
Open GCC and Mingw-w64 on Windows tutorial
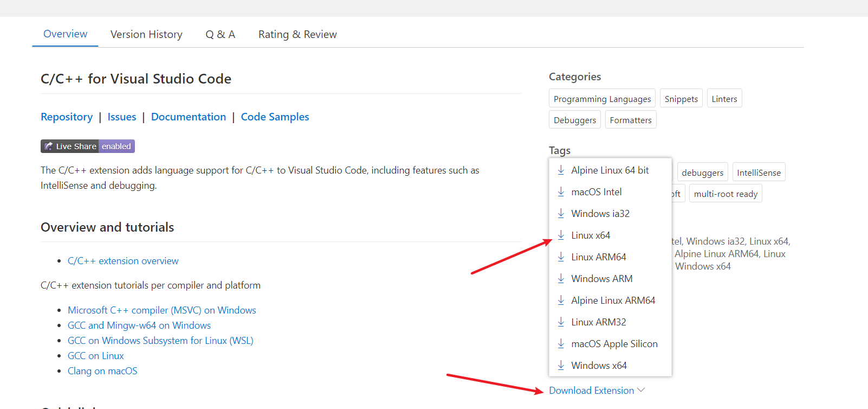coord(139,325)
